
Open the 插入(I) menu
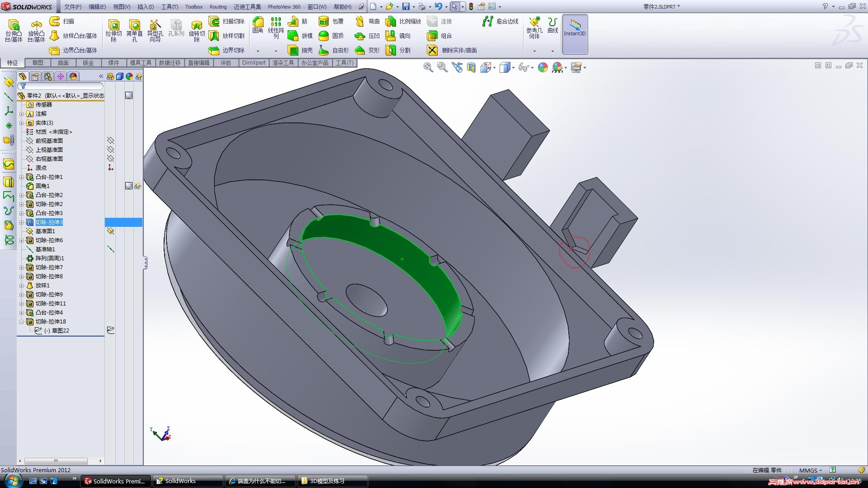tap(145, 7)
